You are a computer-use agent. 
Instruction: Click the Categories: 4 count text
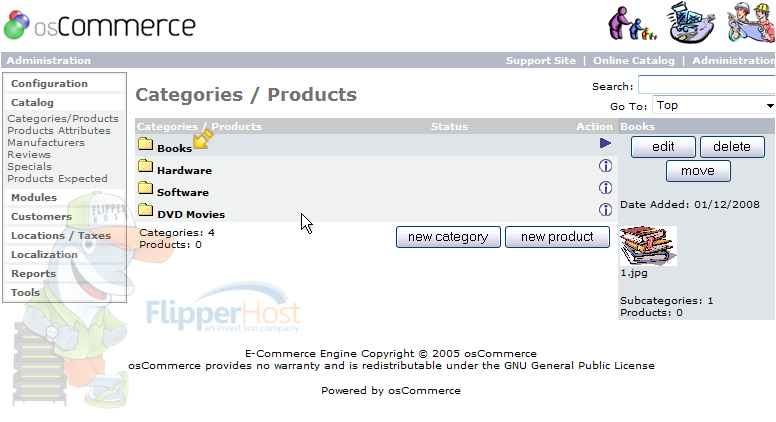[x=177, y=233]
